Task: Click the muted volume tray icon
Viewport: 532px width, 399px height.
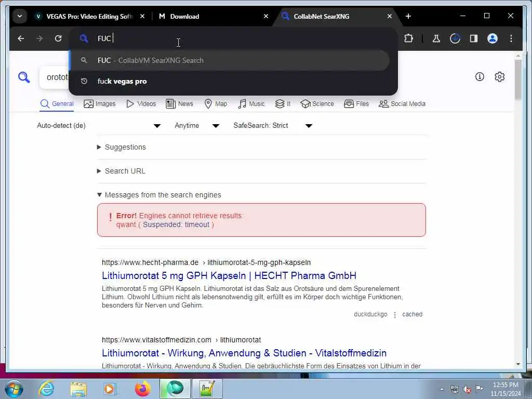Action: pyautogui.click(x=467, y=390)
